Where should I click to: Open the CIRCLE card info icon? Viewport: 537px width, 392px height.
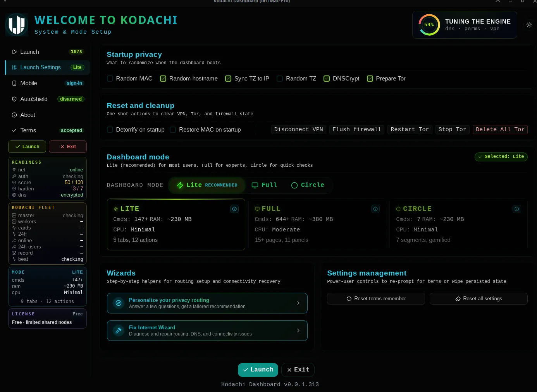pyautogui.click(x=517, y=209)
